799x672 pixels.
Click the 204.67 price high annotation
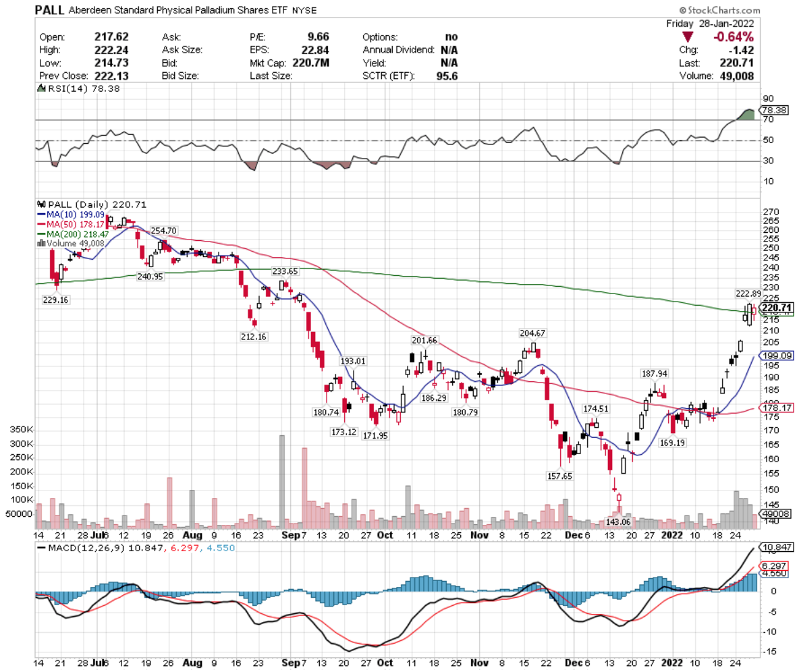pos(532,333)
